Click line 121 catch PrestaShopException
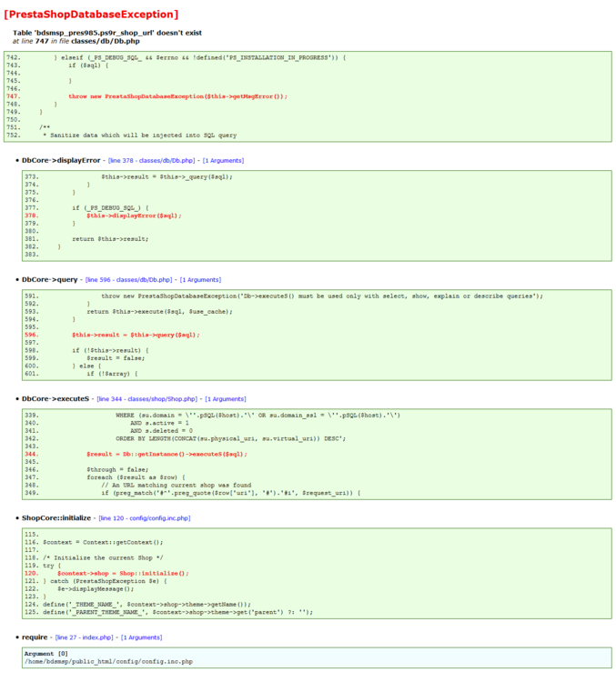Image resolution: width=616 pixels, height=682 pixels. (105, 582)
